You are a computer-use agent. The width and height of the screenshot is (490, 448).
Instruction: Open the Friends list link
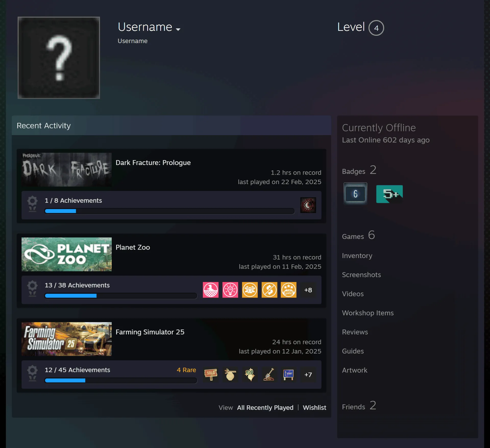(359, 406)
